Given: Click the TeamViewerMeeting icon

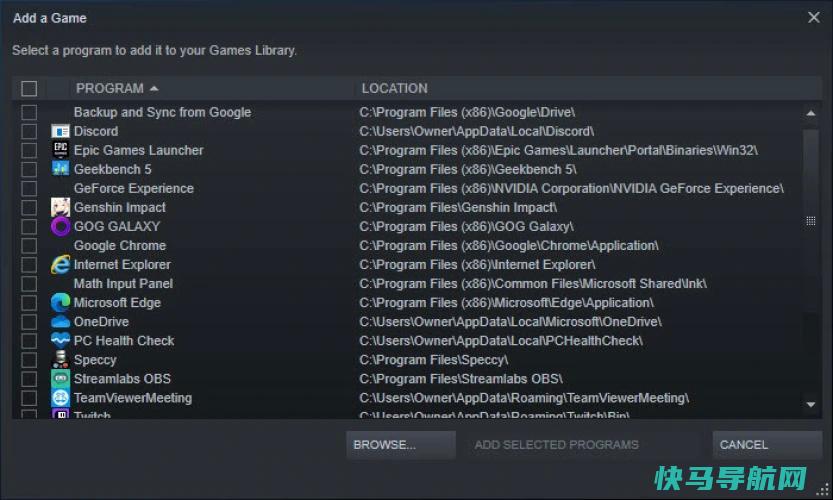Looking at the screenshot, I should tap(60, 397).
